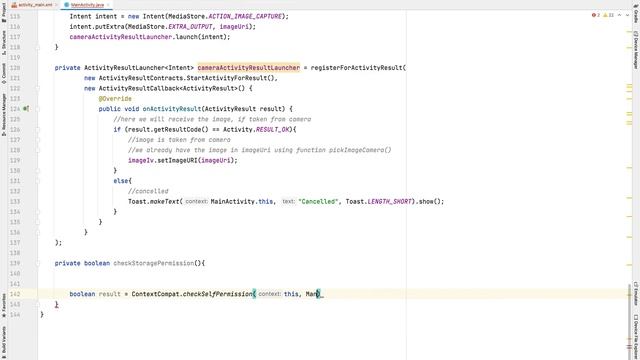
Task: Open the Project tool window
Action: pyautogui.click(x=4, y=12)
